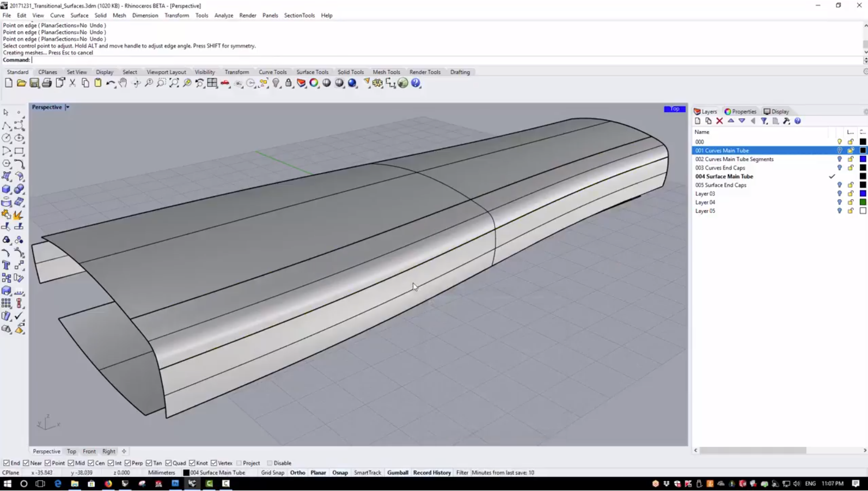
Task: Toggle the End osnap checkbox
Action: click(7, 463)
